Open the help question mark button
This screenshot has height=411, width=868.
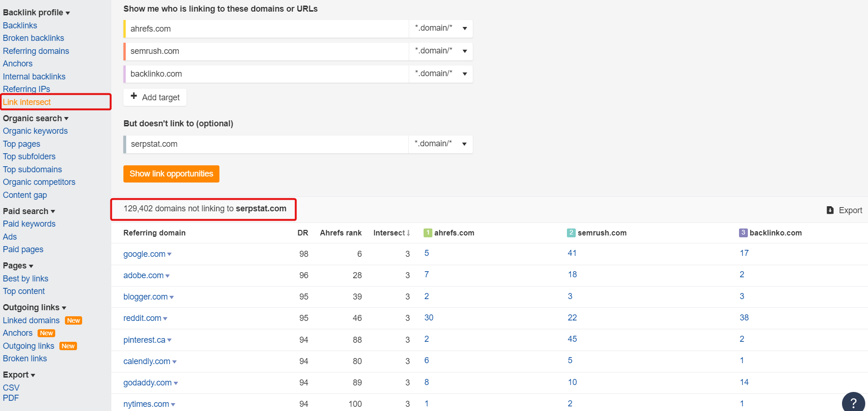(853, 402)
